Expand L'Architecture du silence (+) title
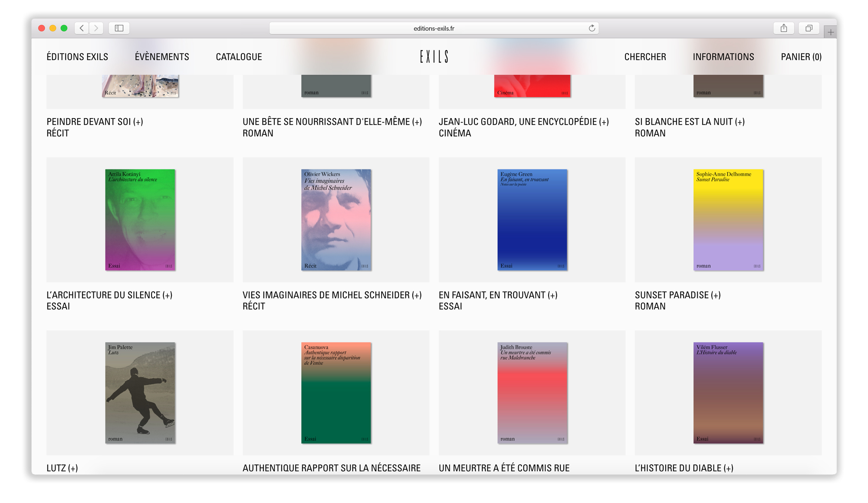Viewport: 868px width, 503px height. tap(109, 295)
